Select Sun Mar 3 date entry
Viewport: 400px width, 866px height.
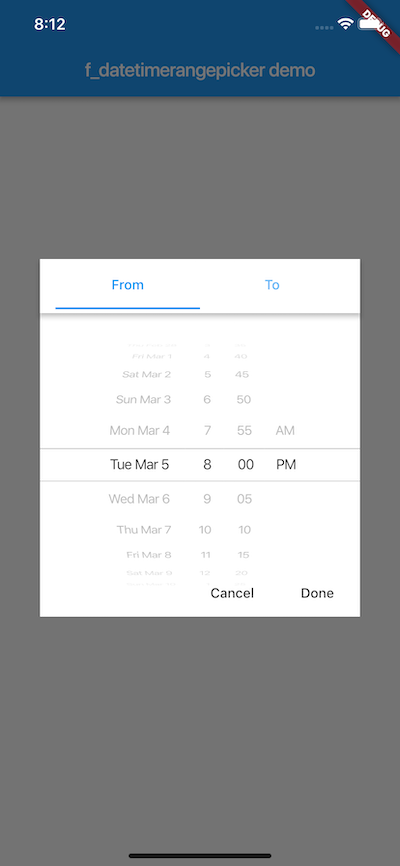tap(143, 399)
